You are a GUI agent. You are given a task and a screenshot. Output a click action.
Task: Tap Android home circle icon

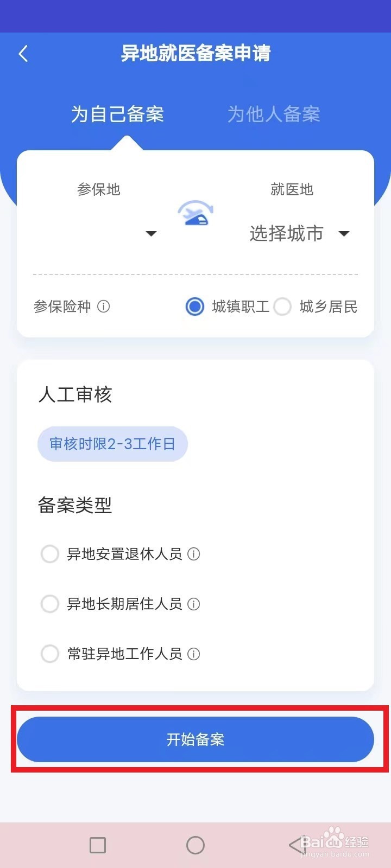(195, 845)
